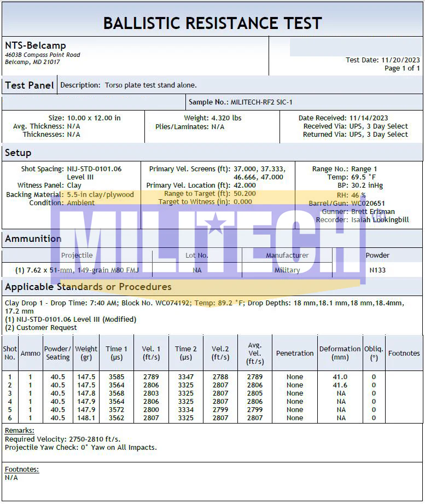The width and height of the screenshot is (425, 504).
Task: Select the NTS-Belcamp lab name
Action: click(36, 45)
